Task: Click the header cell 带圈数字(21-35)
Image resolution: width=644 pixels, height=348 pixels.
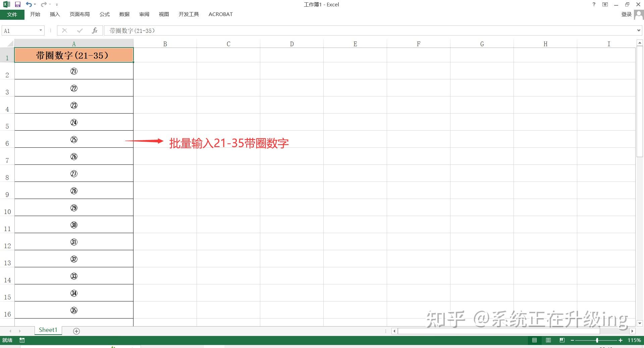Action: (x=74, y=55)
